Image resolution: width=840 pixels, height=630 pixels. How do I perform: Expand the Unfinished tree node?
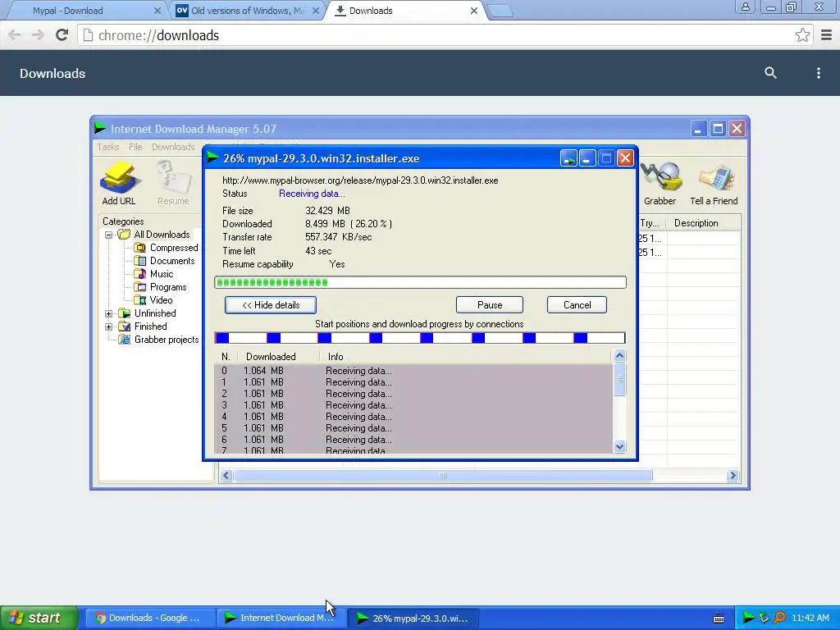click(109, 313)
